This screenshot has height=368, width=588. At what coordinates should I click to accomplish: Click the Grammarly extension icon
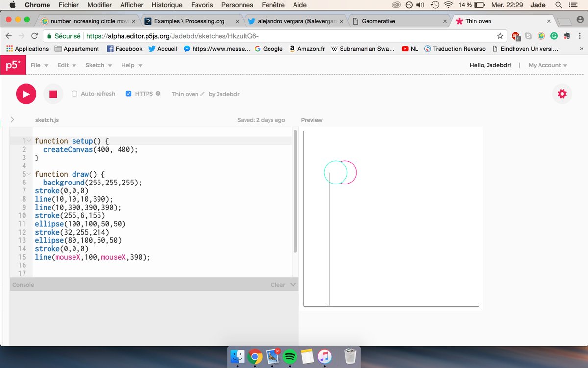[554, 36]
